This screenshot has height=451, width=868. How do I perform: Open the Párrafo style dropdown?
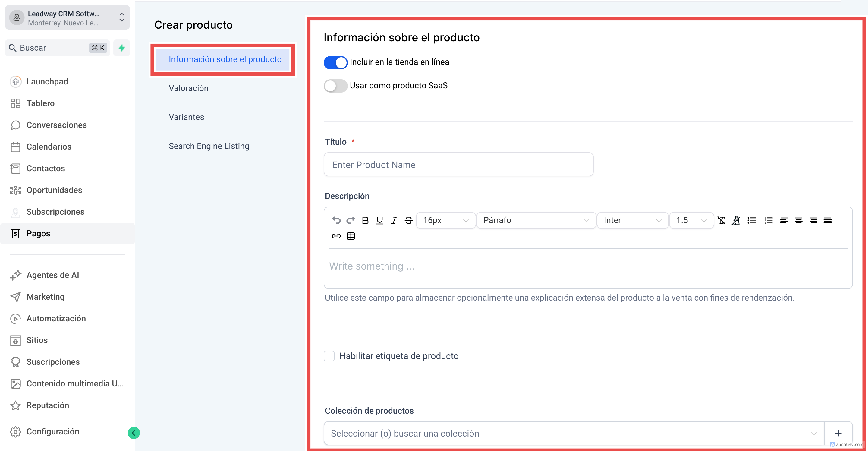tap(536, 220)
